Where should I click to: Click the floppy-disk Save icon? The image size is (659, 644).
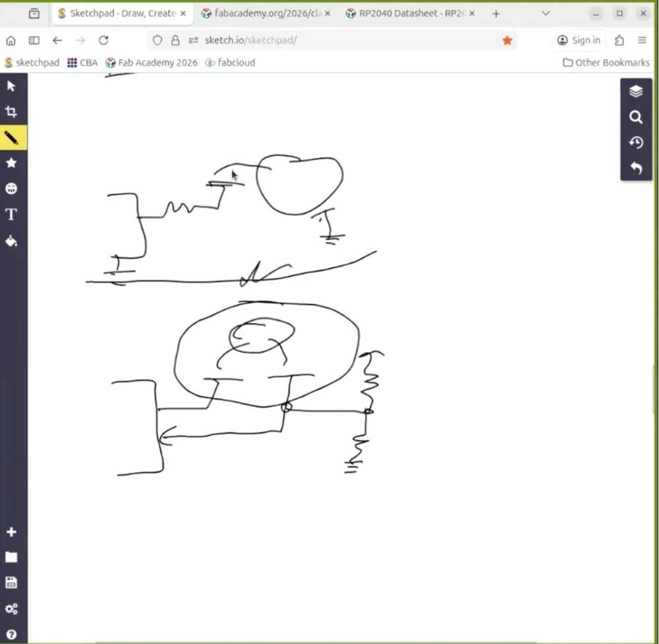tap(11, 583)
